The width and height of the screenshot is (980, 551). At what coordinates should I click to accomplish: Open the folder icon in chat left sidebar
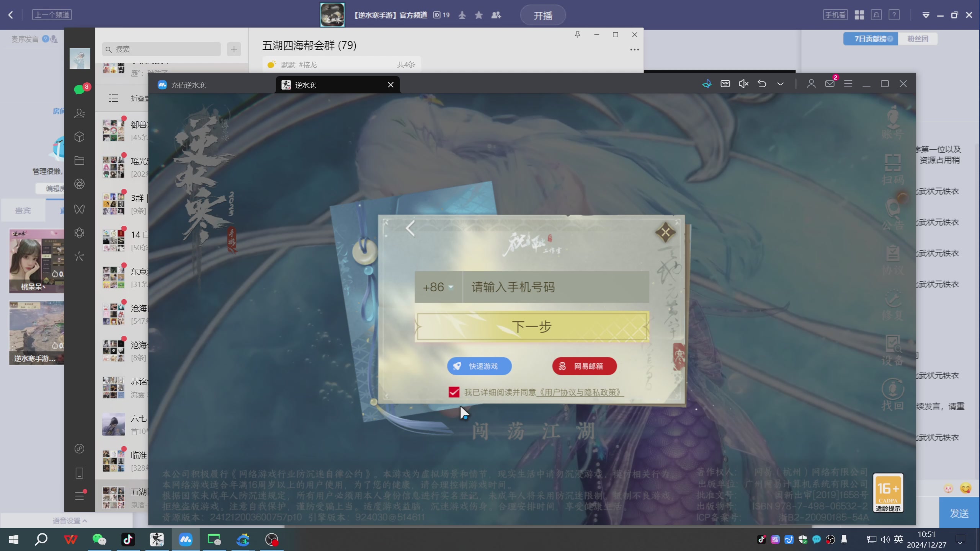[80, 160]
